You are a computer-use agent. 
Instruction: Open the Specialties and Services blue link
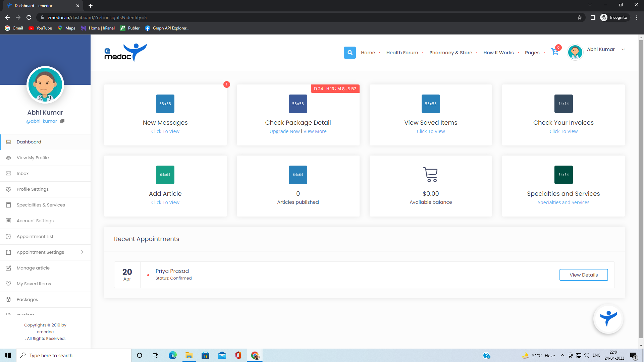563,202
